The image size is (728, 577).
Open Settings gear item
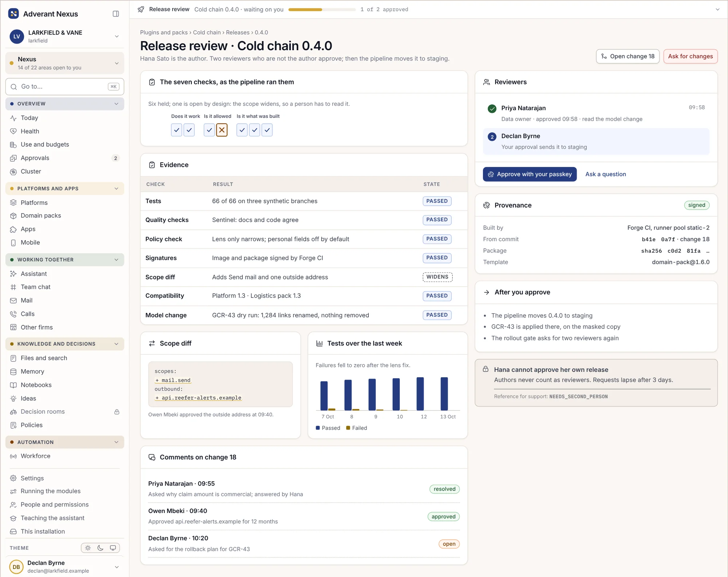(x=65, y=478)
